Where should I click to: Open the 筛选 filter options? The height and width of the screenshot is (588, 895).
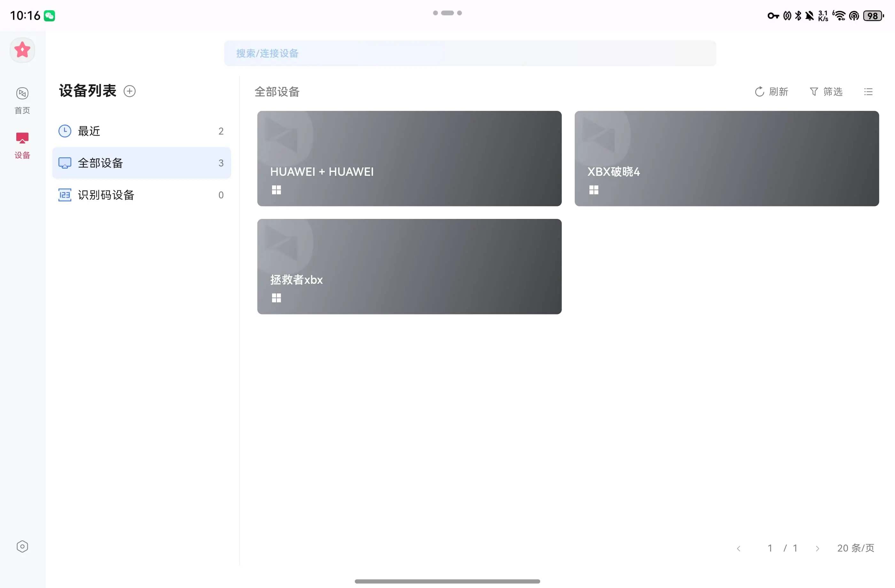point(826,92)
